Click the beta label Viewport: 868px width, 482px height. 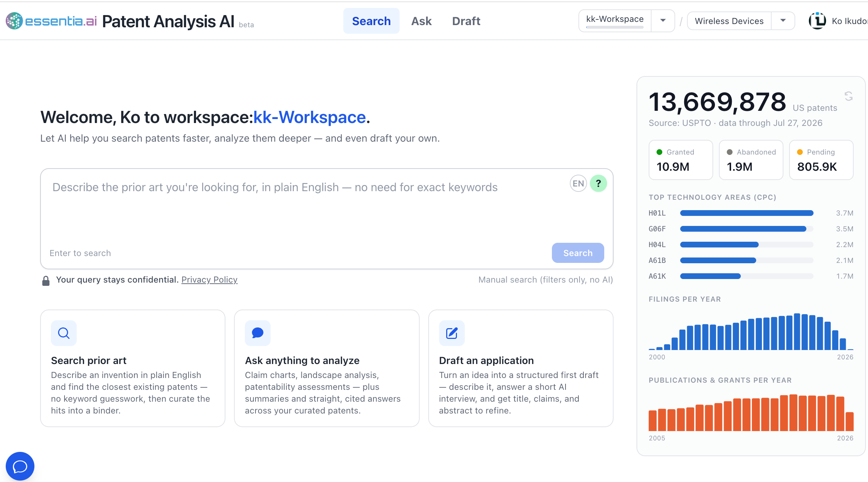246,25
